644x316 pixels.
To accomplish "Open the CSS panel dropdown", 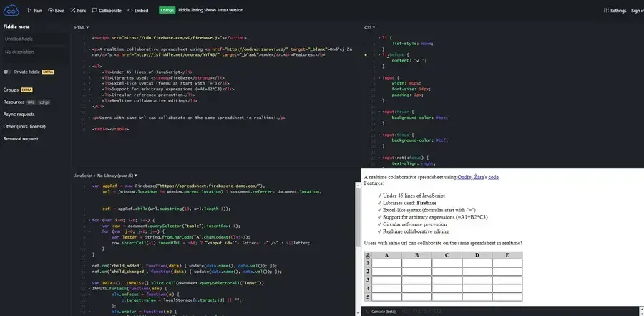I will click(x=370, y=27).
